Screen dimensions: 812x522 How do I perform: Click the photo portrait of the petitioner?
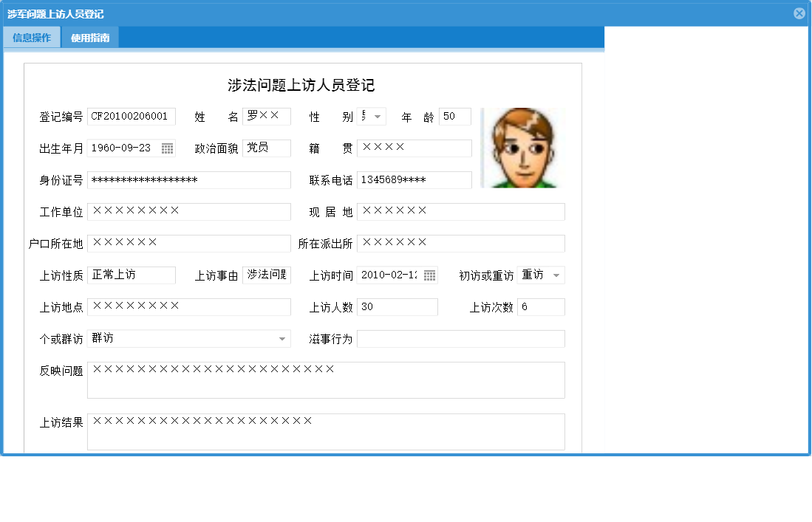pyautogui.click(x=523, y=148)
